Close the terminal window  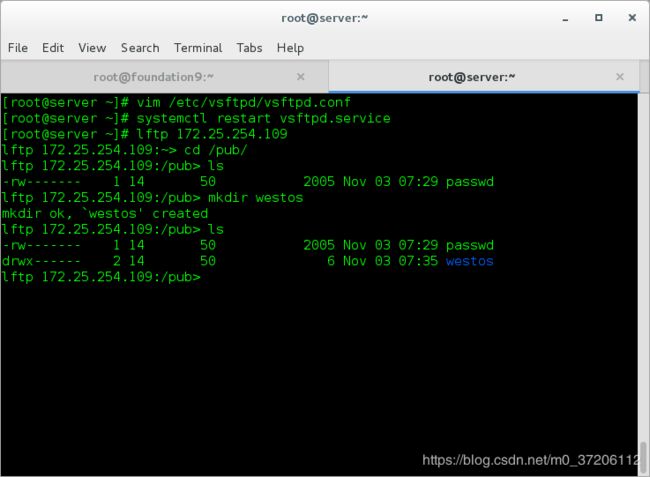pos(632,18)
